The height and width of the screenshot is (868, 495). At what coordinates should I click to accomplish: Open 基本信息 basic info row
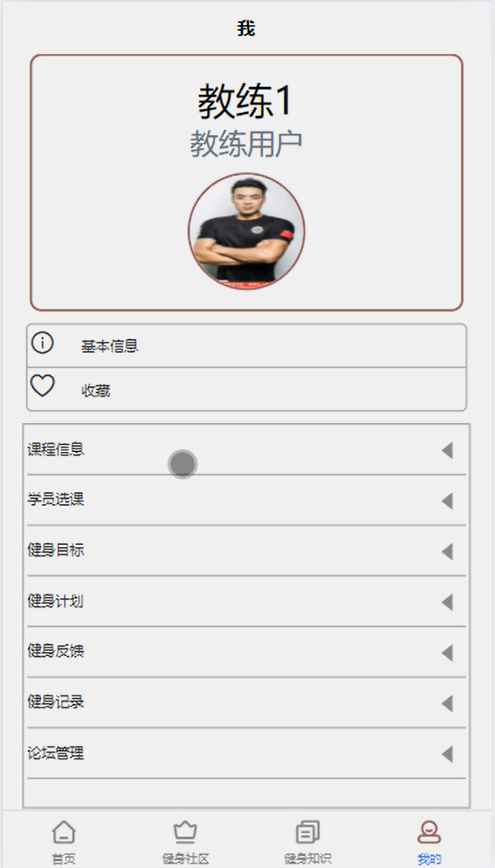246,345
